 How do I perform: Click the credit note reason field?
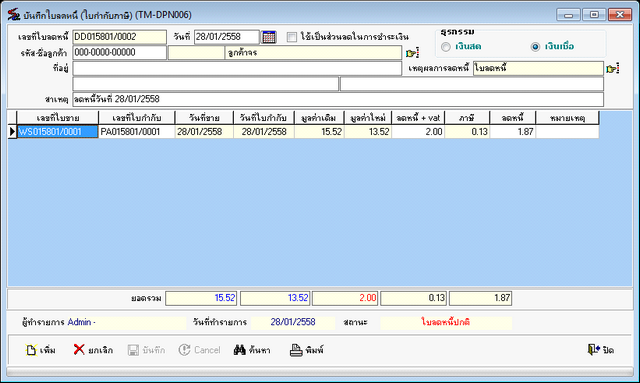click(538, 69)
